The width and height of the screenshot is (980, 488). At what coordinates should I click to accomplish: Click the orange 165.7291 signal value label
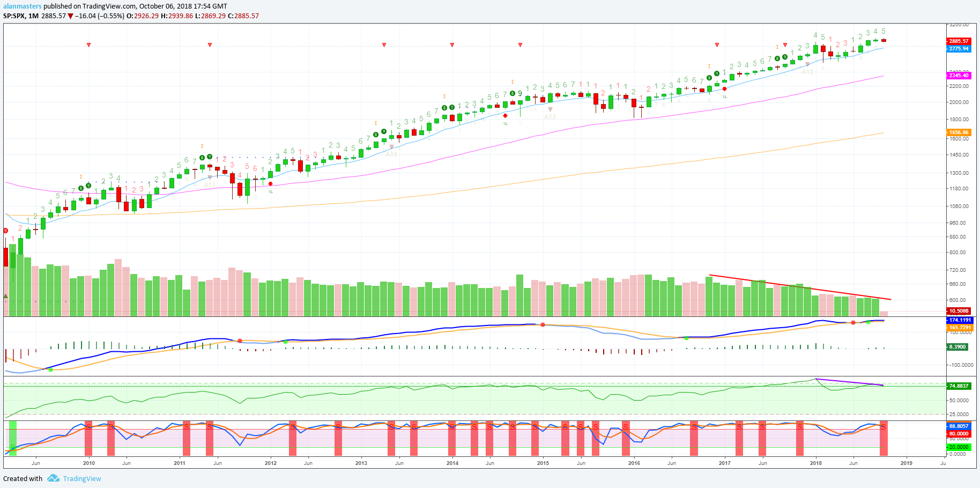(960, 327)
